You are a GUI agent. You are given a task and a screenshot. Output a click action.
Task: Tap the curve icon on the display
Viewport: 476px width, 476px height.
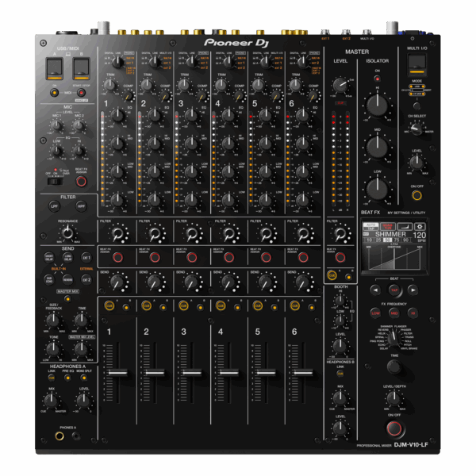[405, 226]
